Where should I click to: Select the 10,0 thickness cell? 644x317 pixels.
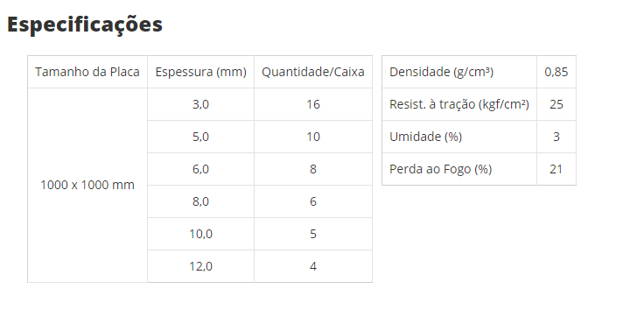201,234
